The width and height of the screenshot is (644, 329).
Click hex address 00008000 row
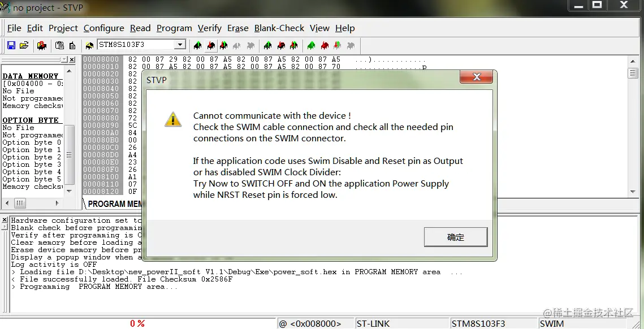pos(101,59)
